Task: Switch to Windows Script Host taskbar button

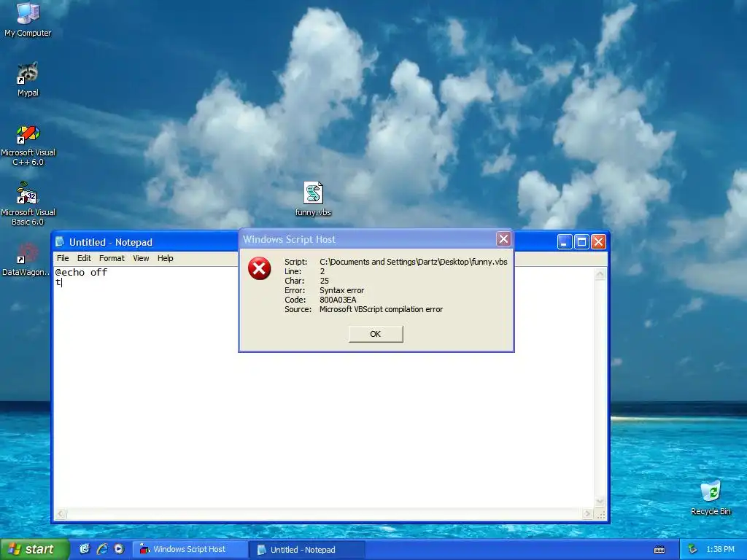Action: click(x=189, y=550)
